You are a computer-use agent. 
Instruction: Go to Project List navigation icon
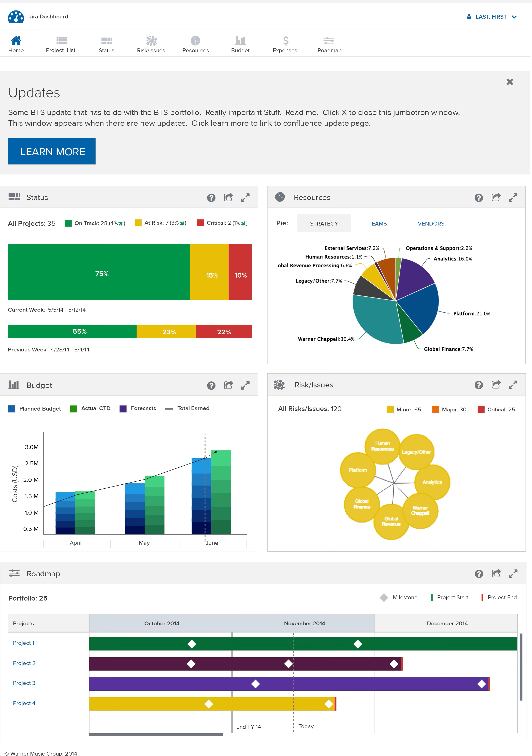[x=61, y=40]
